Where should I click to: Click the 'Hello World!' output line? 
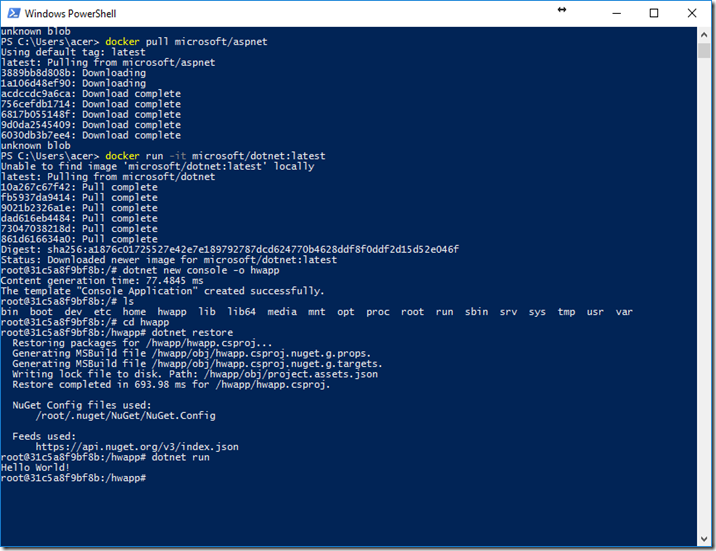[35, 467]
